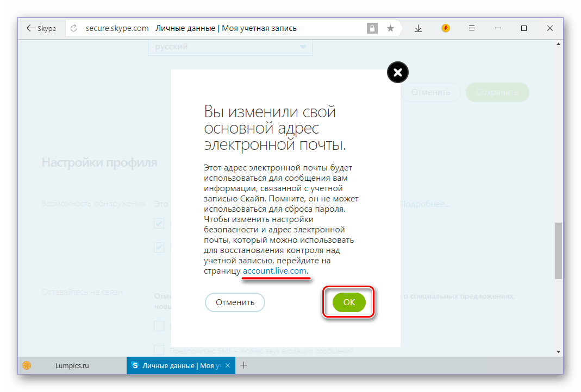Click the orange lightning Turbo icon
Viewport: 581px width, 392px height.
click(x=446, y=28)
